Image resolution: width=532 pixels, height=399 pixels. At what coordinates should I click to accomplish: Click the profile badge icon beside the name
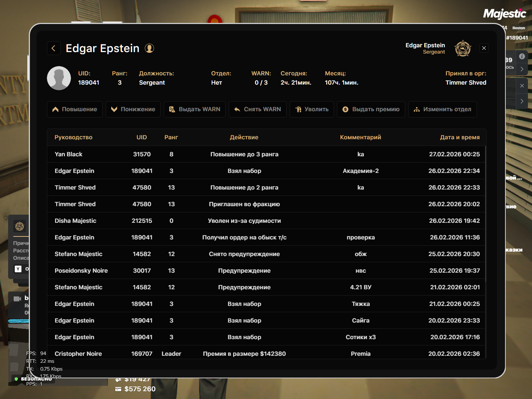[x=149, y=48]
